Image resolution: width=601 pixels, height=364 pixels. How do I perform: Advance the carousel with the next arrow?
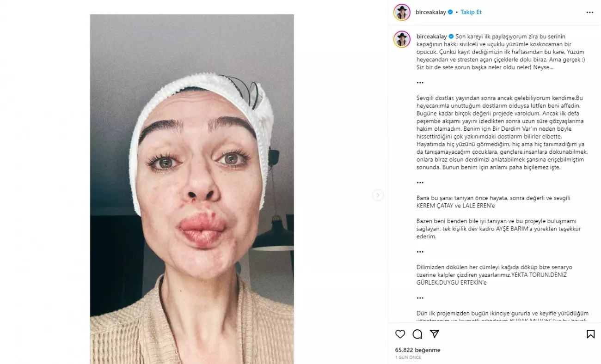coord(379,195)
